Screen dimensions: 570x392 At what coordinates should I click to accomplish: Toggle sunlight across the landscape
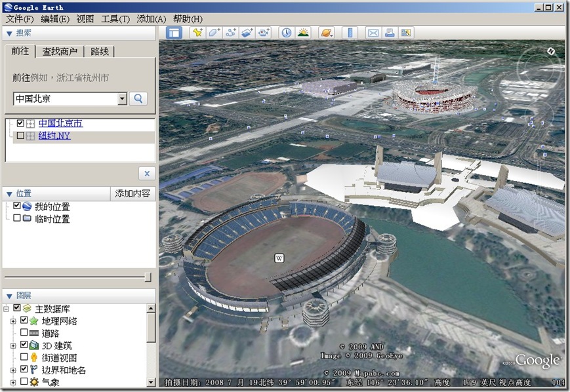tap(303, 33)
